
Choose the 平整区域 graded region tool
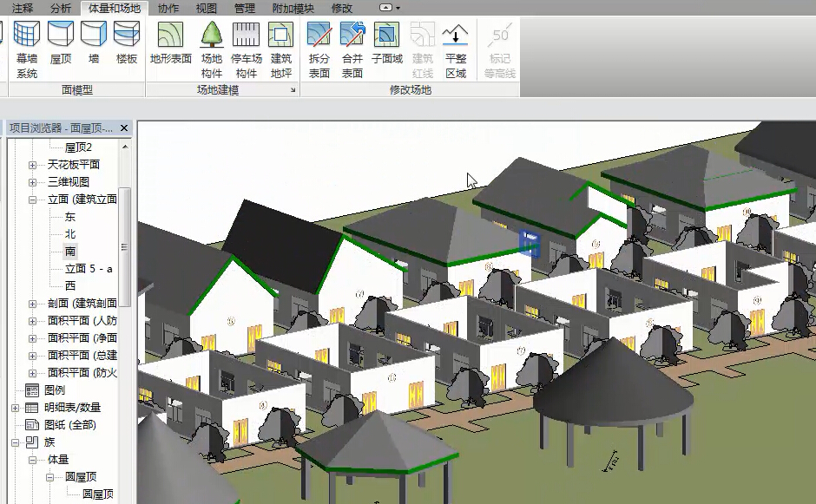pyautogui.click(x=456, y=48)
